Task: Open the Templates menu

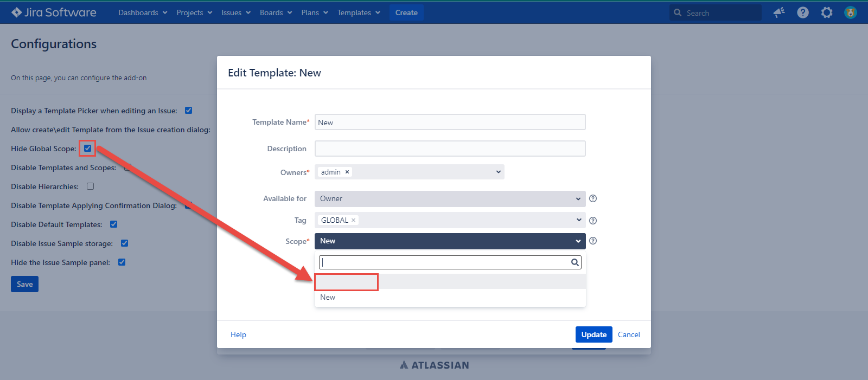Action: (x=359, y=12)
